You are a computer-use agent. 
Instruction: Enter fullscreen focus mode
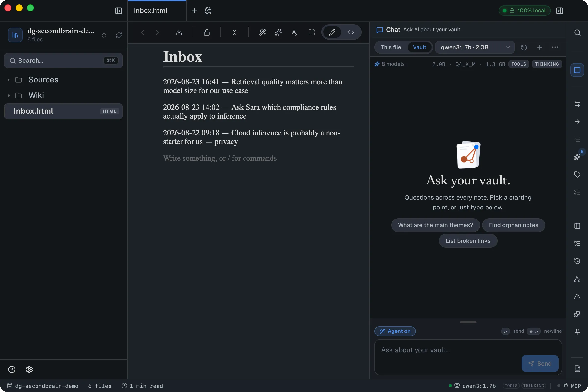[311, 32]
